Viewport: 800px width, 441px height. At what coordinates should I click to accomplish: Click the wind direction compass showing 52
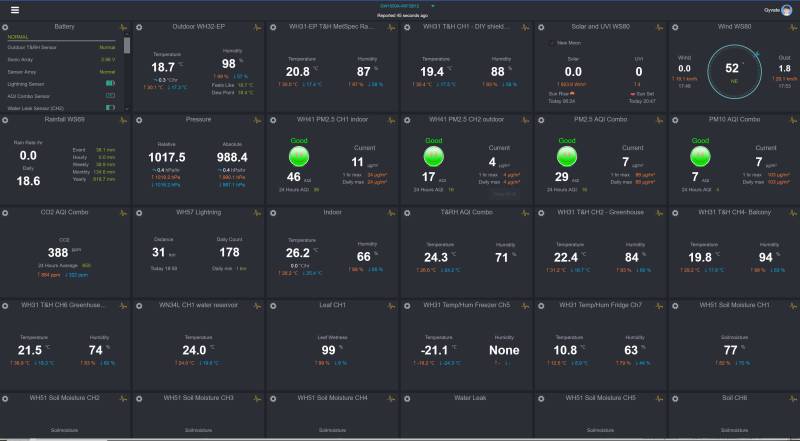(x=734, y=71)
